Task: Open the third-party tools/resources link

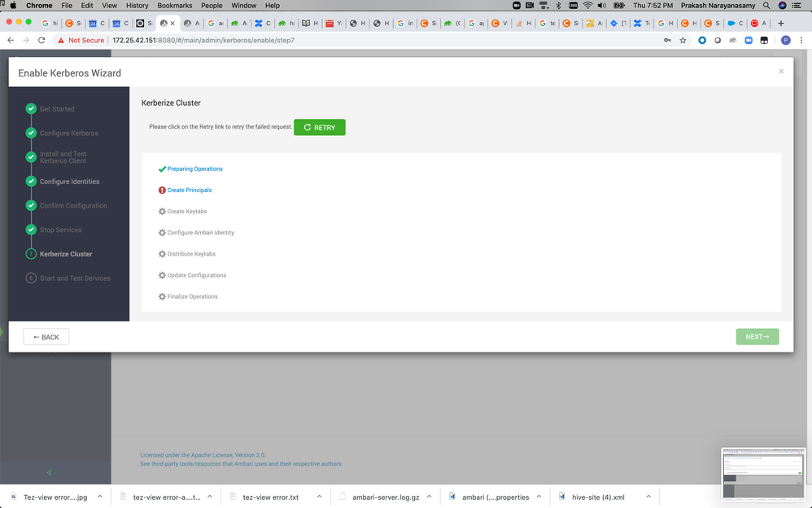Action: (x=241, y=464)
